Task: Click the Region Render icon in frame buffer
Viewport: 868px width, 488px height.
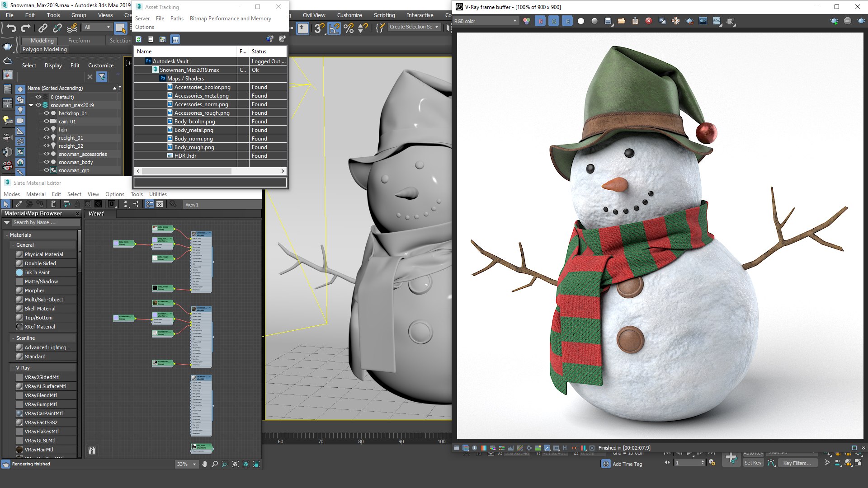Action: pos(689,21)
